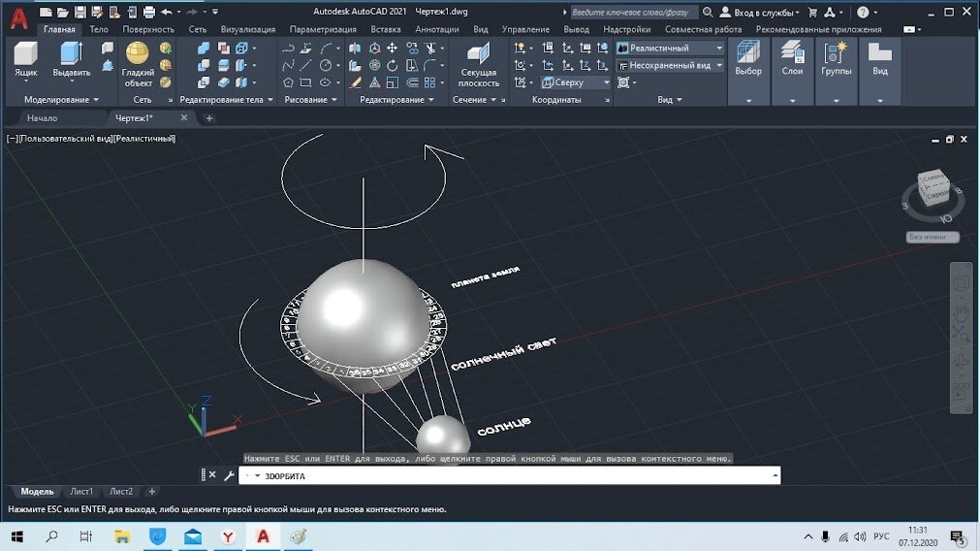Click the ViewCube in the viewport
Image resolution: width=980 pixels, height=551 pixels.
[933, 187]
